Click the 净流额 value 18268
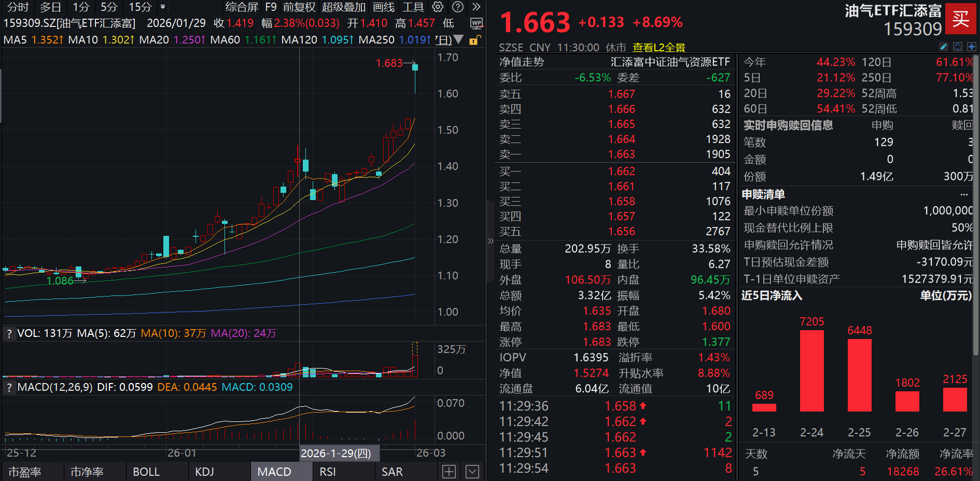The width and height of the screenshot is (980, 481). click(x=903, y=472)
